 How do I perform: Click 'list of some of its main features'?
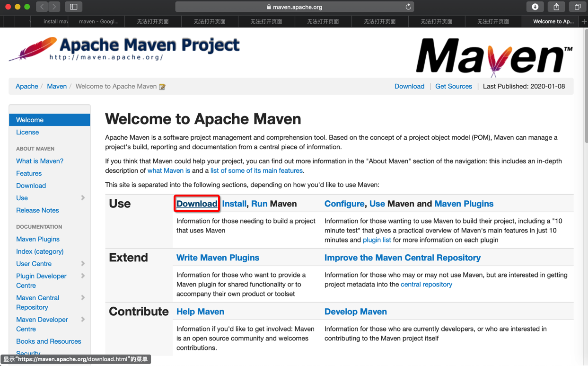[x=256, y=170]
